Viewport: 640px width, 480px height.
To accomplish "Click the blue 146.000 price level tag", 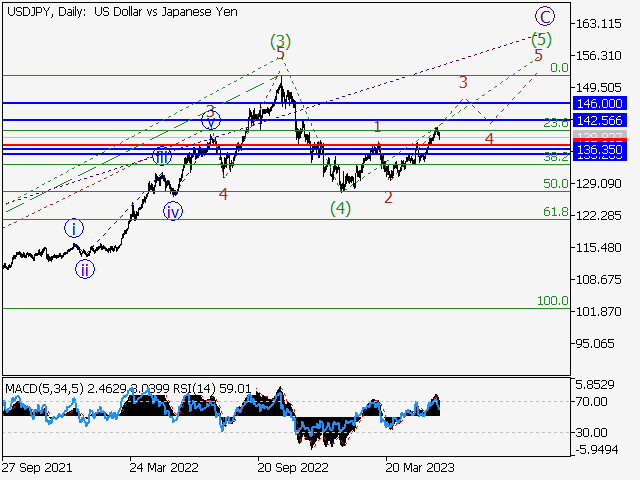I will (x=600, y=103).
